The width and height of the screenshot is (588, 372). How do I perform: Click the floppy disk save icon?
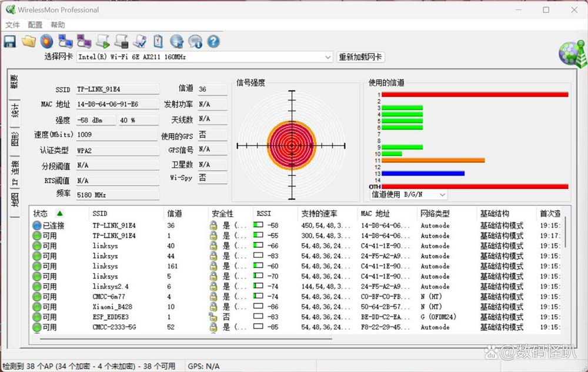[10, 41]
